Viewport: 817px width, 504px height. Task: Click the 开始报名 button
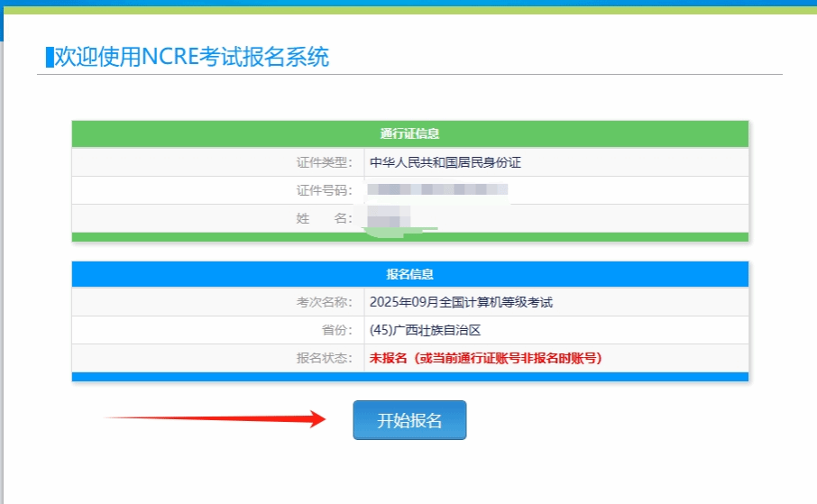point(409,420)
